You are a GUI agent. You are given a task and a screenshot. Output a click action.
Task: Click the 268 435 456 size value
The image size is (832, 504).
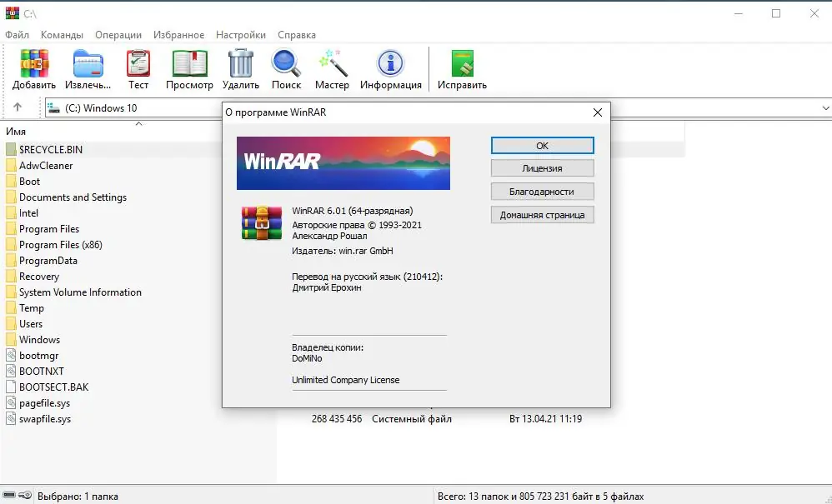[x=337, y=419]
